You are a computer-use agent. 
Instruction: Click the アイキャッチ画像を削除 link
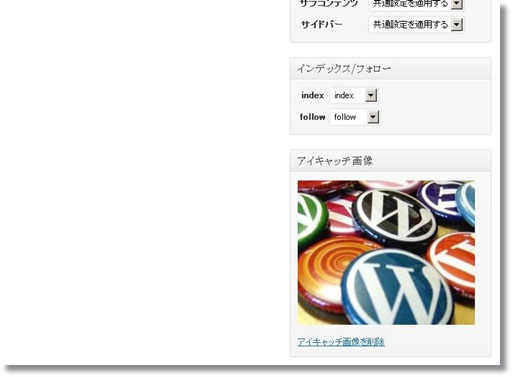coord(341,342)
